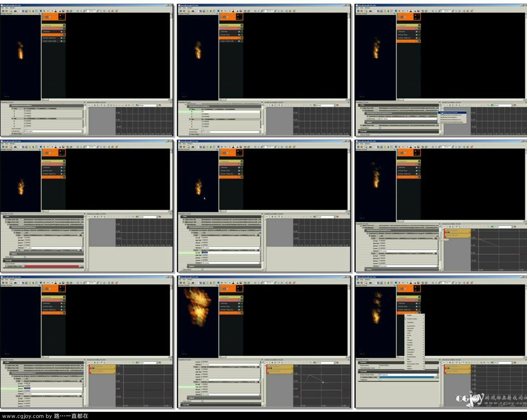Open the Rotation submenu in the context menu

415,354
